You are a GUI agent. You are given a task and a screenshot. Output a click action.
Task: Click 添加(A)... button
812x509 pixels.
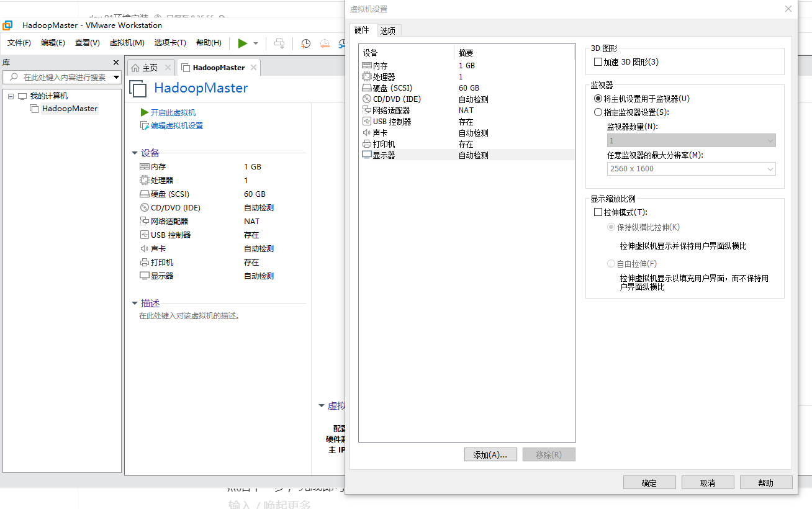(490, 455)
